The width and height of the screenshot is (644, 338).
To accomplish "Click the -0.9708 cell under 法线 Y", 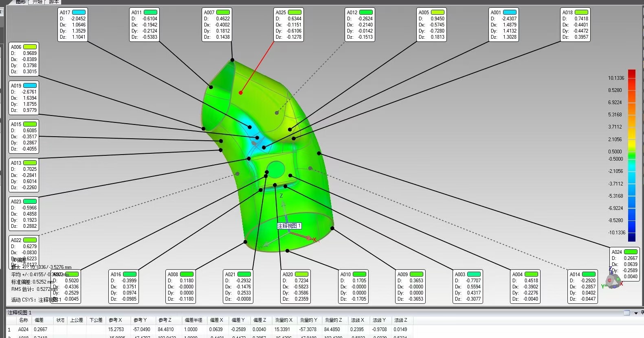I will (x=380, y=329).
